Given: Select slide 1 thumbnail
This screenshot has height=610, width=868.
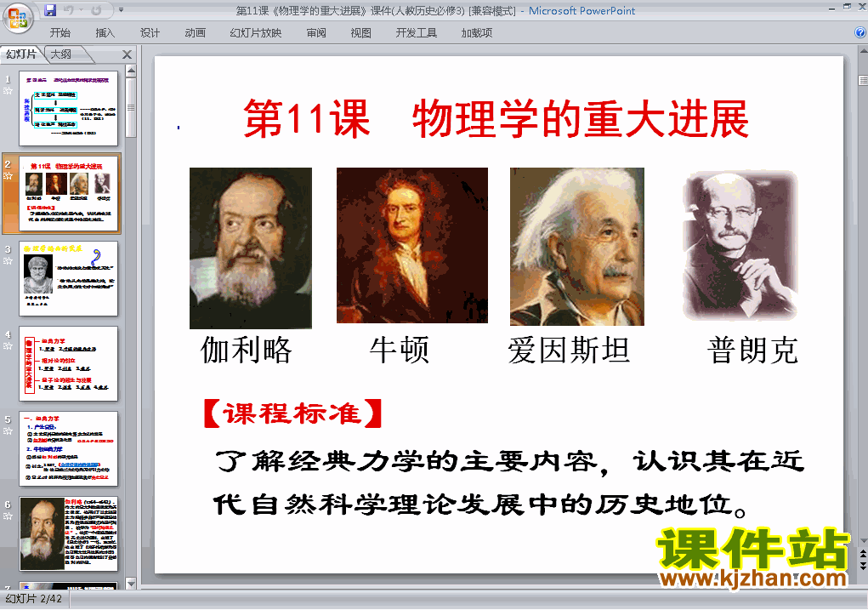Looking at the screenshot, I should click(x=69, y=108).
